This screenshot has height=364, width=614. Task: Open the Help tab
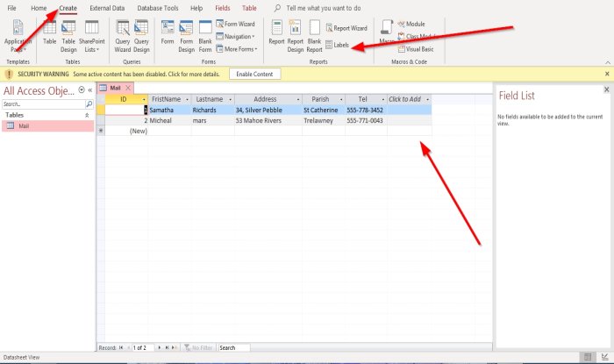[196, 8]
